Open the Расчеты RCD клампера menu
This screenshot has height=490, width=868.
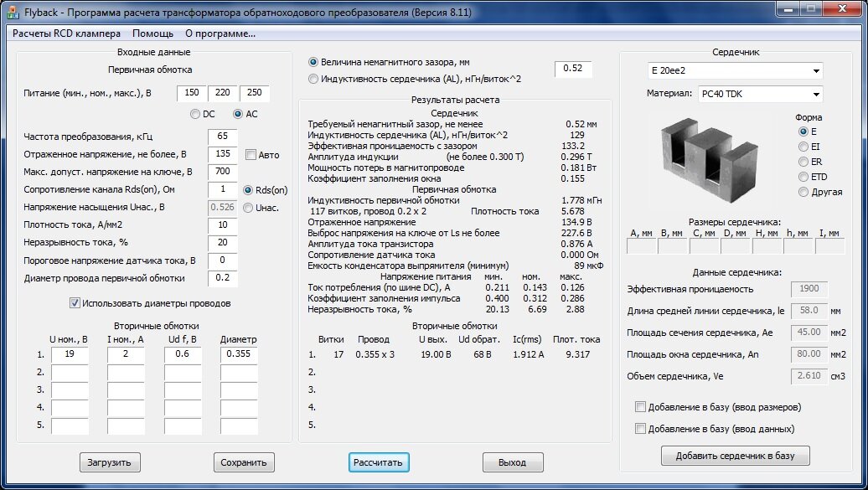[66, 34]
